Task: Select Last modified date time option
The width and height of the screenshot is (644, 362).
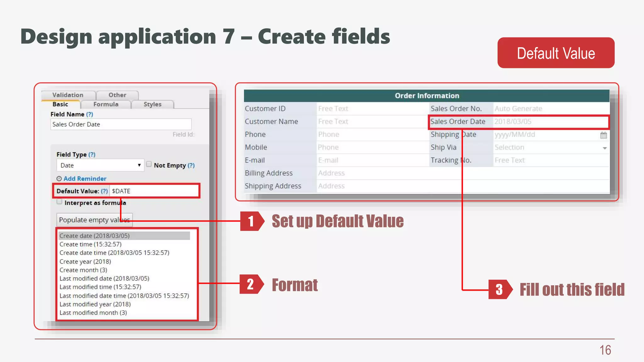Action: tap(124, 296)
